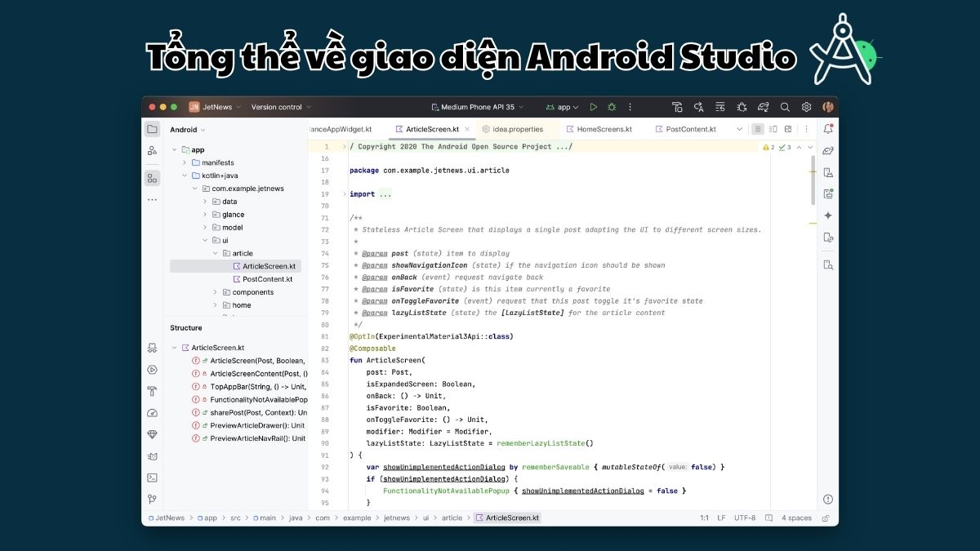The width and height of the screenshot is (980, 551).
Task: Click the Code With Me translate-style toolbar icon
Action: pyautogui.click(x=699, y=107)
